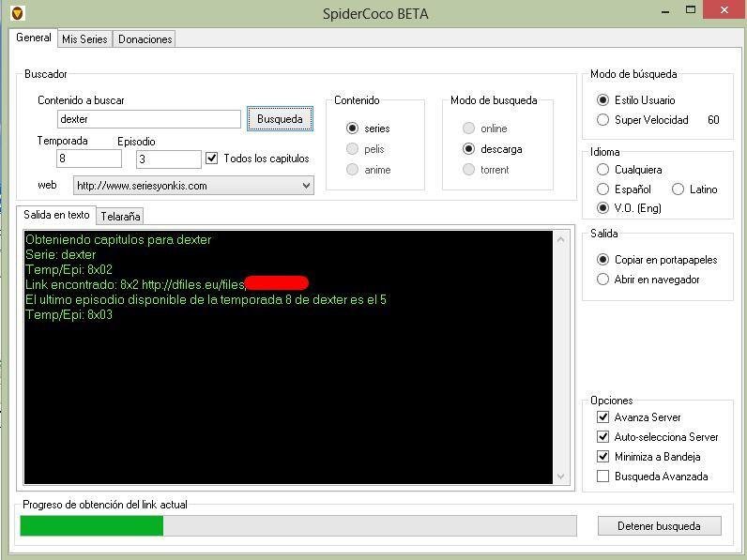Select the General tab

[34, 38]
